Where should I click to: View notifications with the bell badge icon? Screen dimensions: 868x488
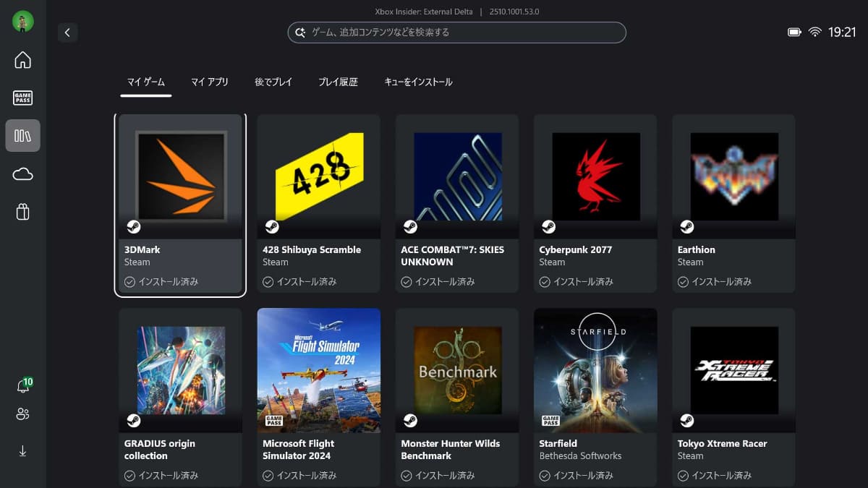(x=22, y=385)
